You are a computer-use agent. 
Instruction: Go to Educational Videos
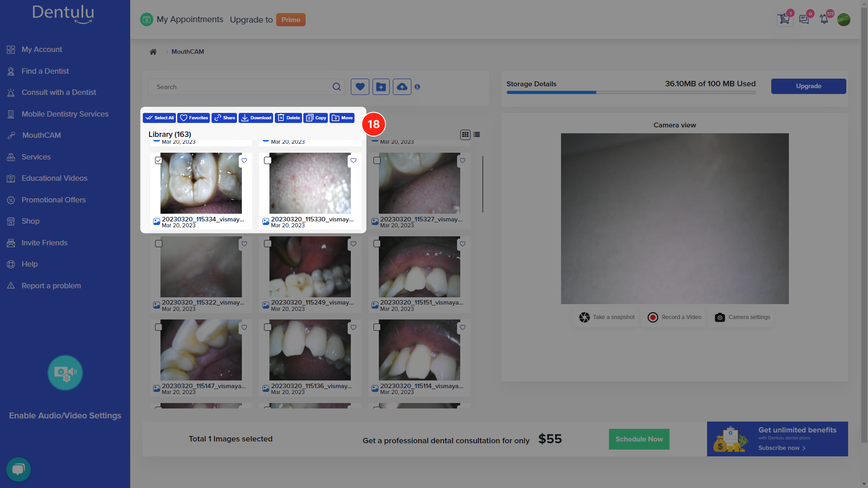(x=54, y=178)
